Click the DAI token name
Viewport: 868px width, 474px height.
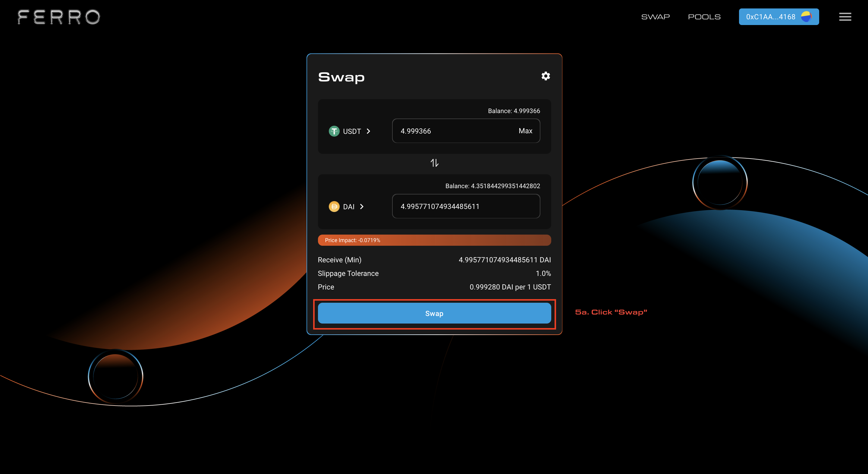[348, 207]
